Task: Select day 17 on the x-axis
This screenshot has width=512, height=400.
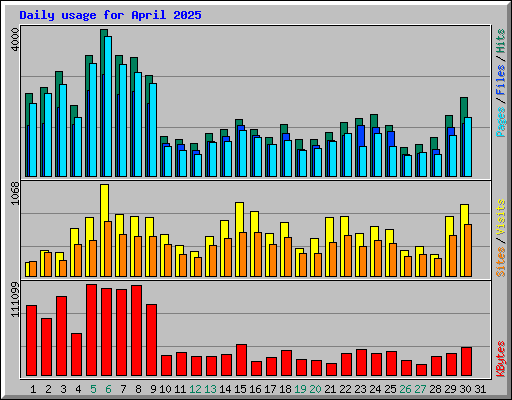Action: 270,389
